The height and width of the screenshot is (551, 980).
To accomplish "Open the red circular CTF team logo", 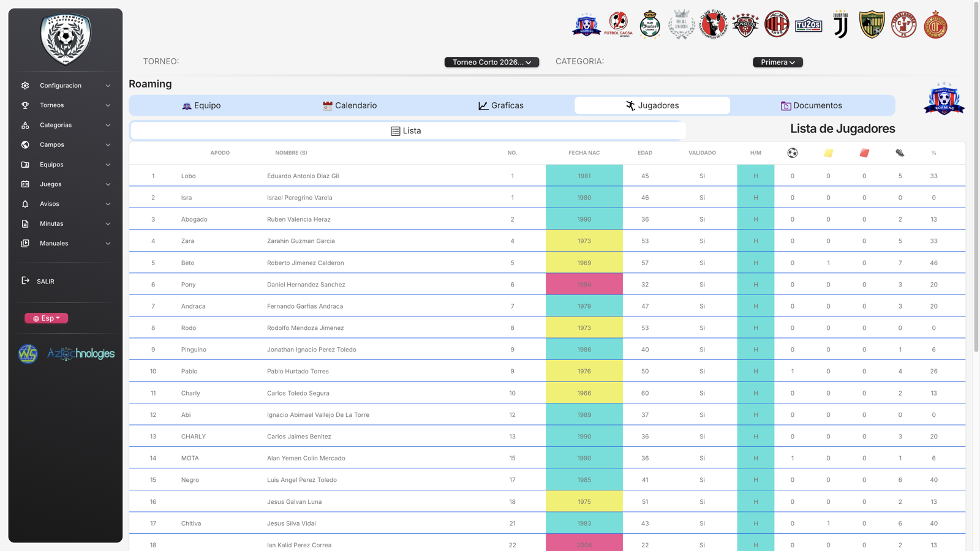I will 904,25.
